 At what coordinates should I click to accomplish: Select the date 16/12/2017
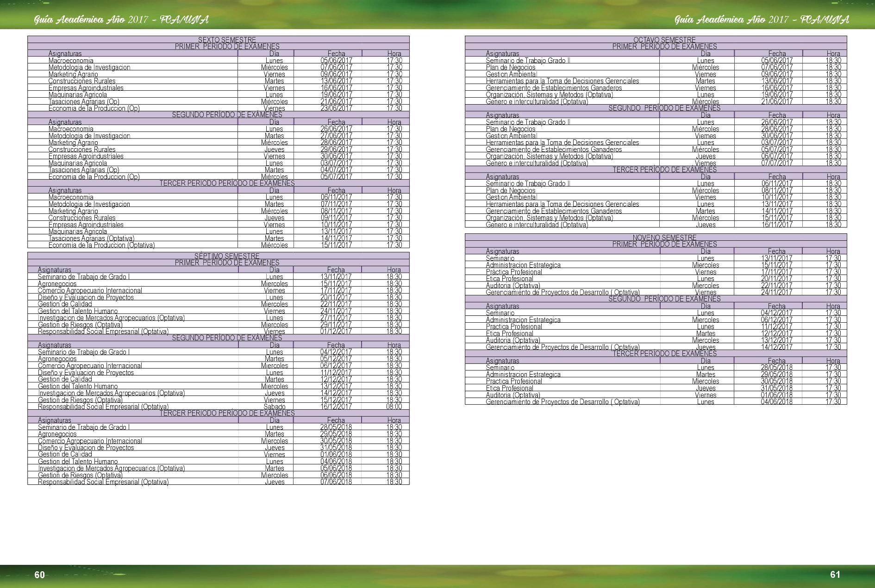point(336,407)
